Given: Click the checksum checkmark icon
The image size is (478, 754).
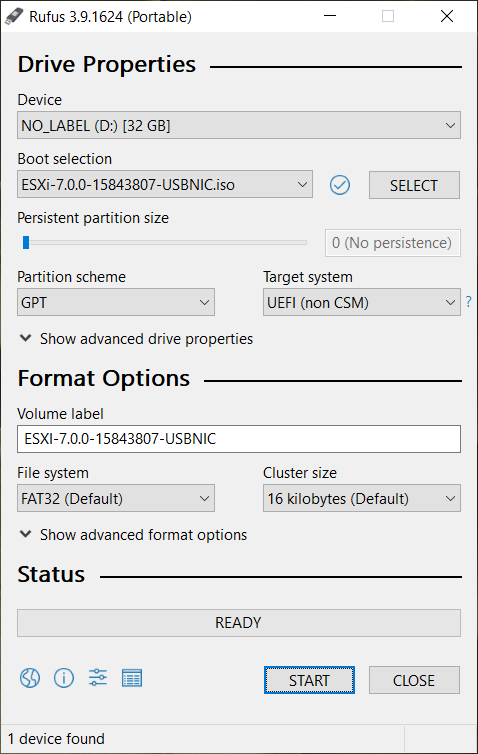Looking at the screenshot, I should click(340, 185).
